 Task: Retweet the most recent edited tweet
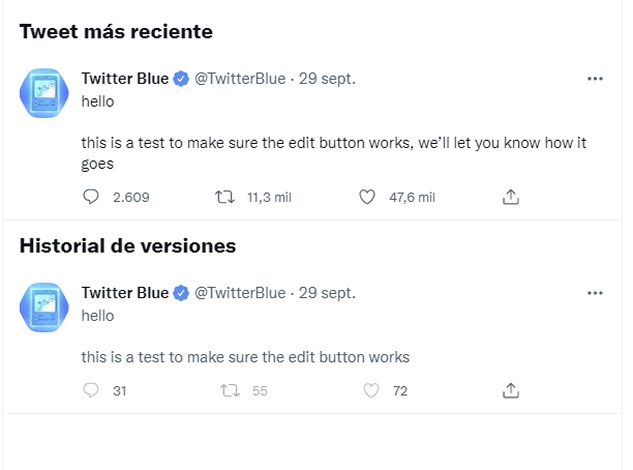225,197
